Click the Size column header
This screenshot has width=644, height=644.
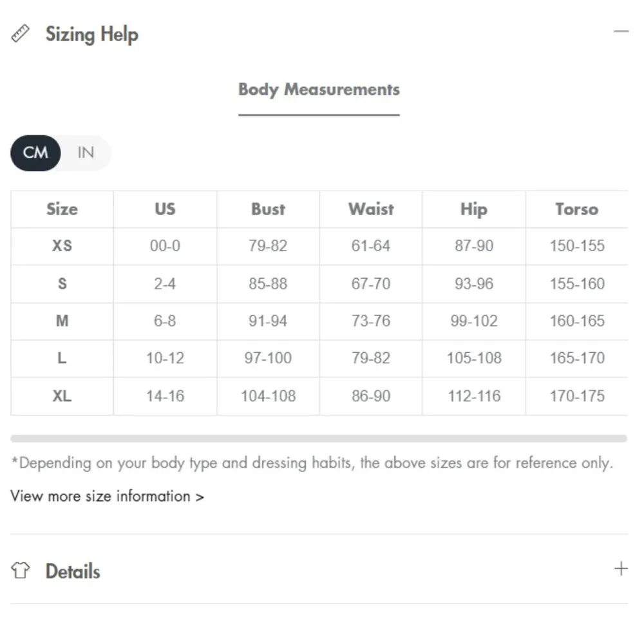[62, 209]
